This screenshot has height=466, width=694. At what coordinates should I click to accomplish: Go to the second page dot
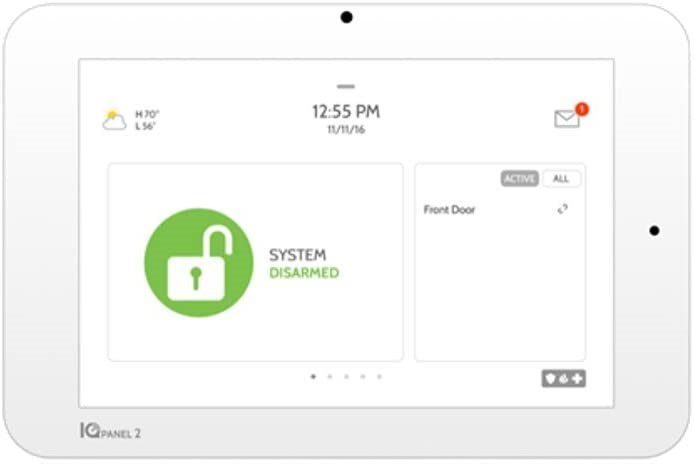click(330, 377)
